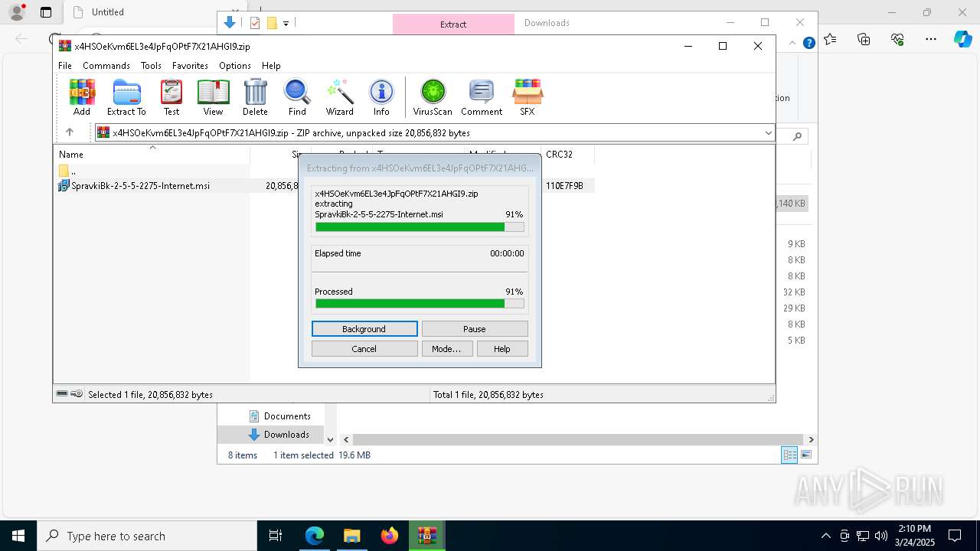
Task: Click the Info toolbar icon
Action: (x=381, y=97)
